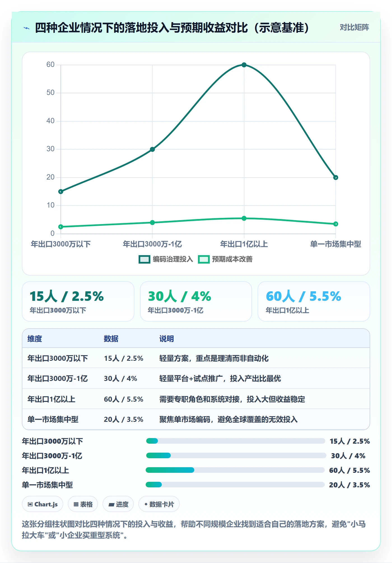This screenshot has width=392, height=563.
Task: Click the dark green data point at value 60
Action: tap(244, 65)
